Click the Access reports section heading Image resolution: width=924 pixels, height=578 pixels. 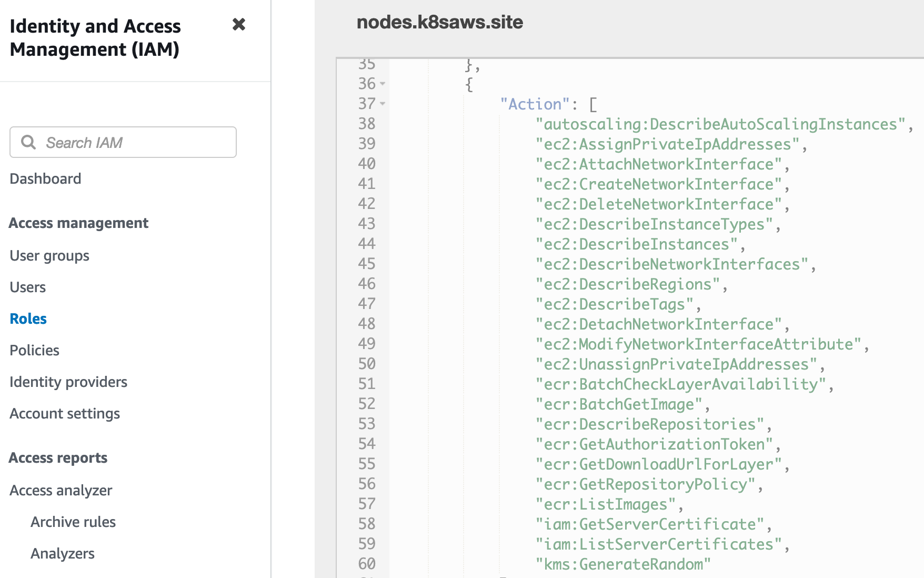[58, 458]
